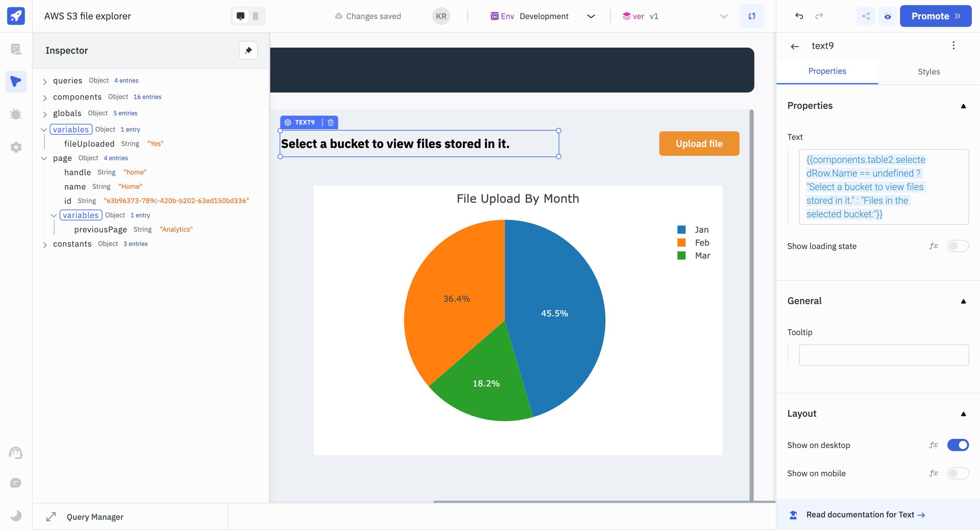Collapse the General section

[x=963, y=301]
